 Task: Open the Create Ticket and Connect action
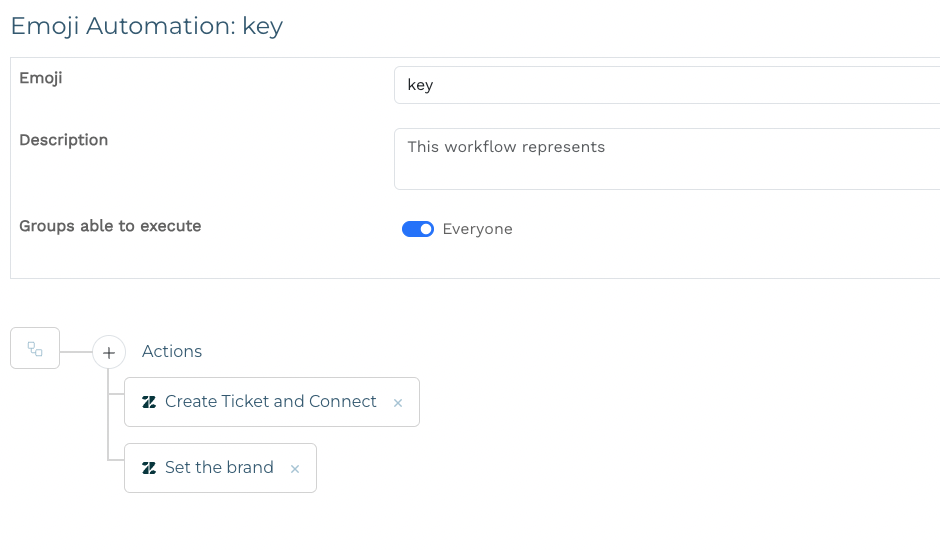pos(270,402)
